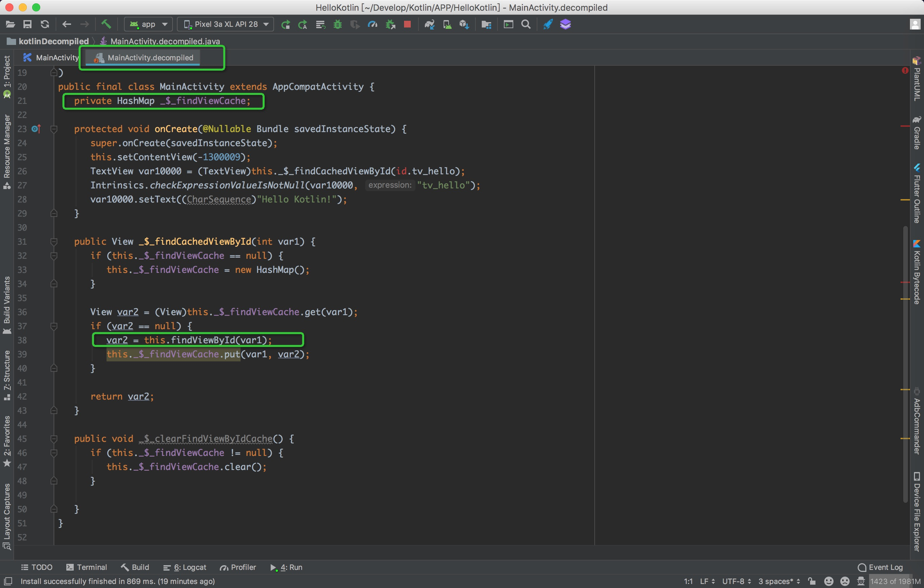
Task: Open the Profiler tool window
Action: click(238, 567)
